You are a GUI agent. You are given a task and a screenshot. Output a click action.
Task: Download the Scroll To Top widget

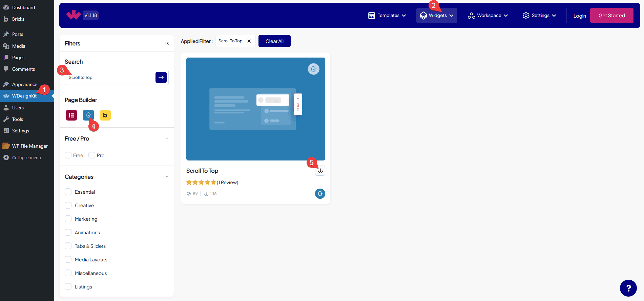(x=320, y=171)
